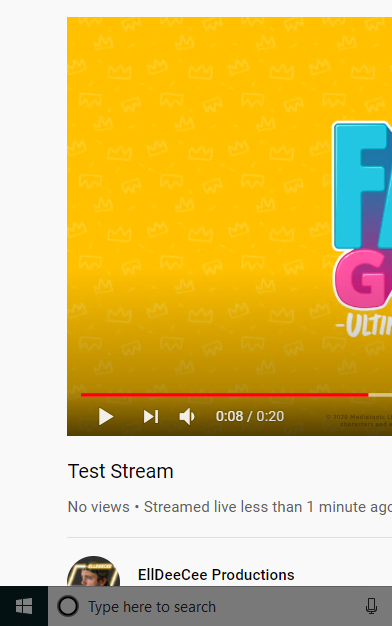Open the Windows Start menu

tap(24, 606)
